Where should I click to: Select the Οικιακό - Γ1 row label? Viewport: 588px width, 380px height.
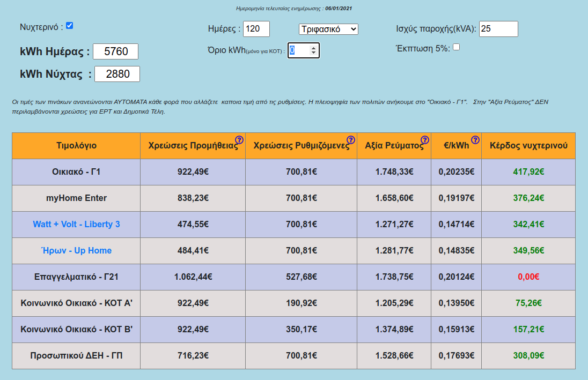point(77,172)
